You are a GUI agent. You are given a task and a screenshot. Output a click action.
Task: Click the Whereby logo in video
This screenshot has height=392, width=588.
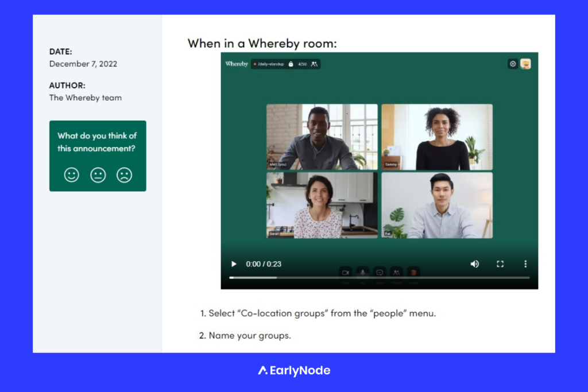coord(237,64)
